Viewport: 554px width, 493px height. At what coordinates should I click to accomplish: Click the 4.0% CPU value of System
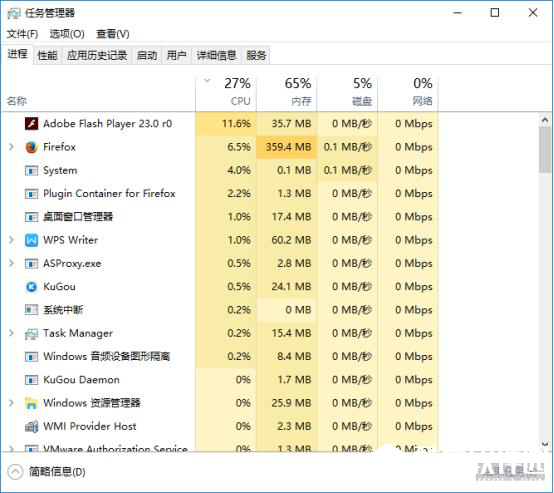pyautogui.click(x=239, y=171)
